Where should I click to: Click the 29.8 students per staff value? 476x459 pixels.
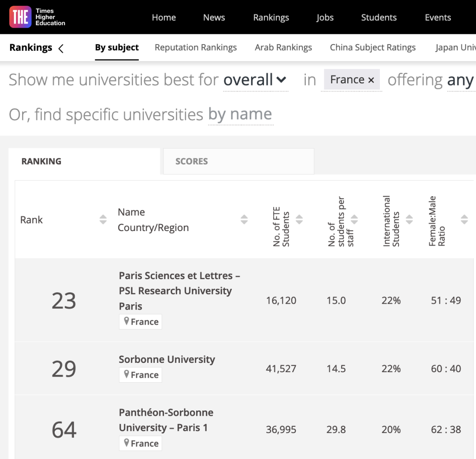[x=336, y=429]
